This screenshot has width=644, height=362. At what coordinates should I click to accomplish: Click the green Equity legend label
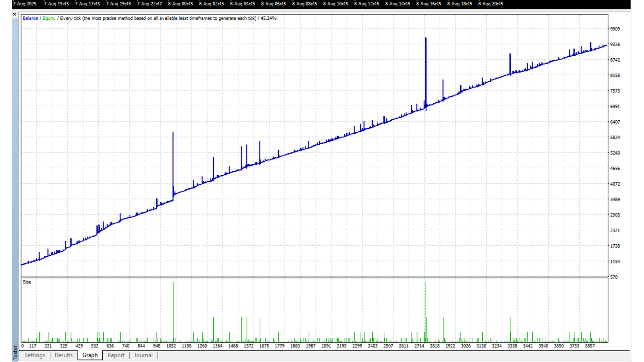[x=49, y=18]
